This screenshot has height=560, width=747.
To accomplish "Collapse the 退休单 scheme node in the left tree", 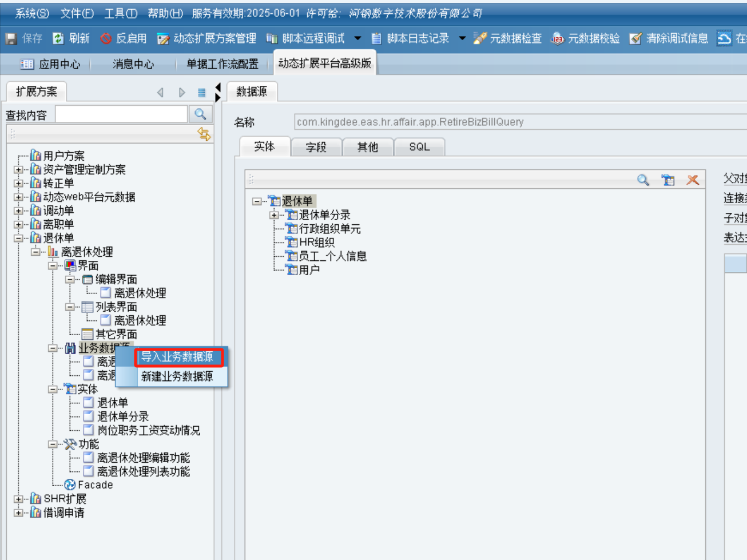I will [x=18, y=239].
